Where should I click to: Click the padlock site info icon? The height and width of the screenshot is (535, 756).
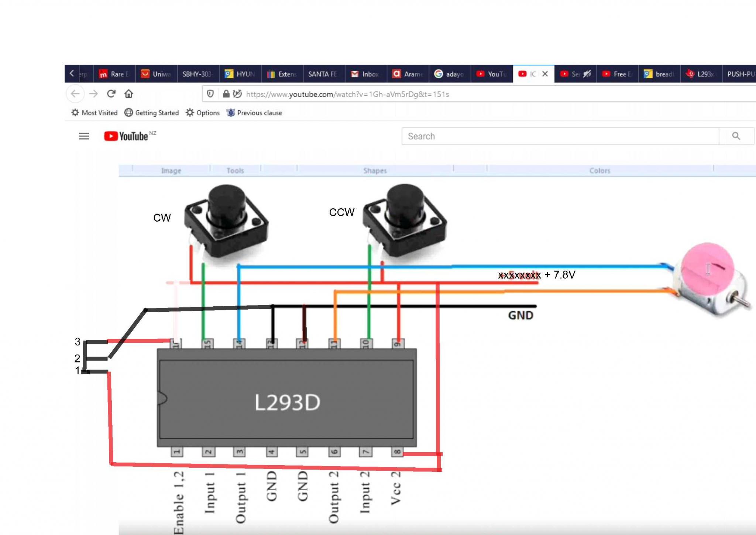(226, 94)
